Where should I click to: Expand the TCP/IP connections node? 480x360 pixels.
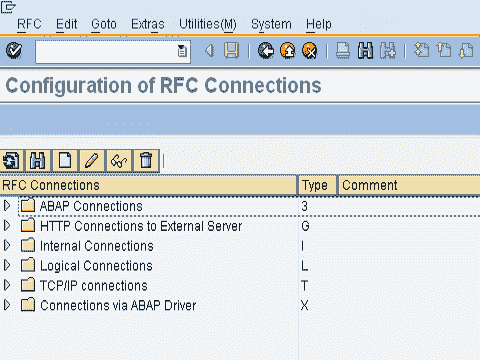7,285
